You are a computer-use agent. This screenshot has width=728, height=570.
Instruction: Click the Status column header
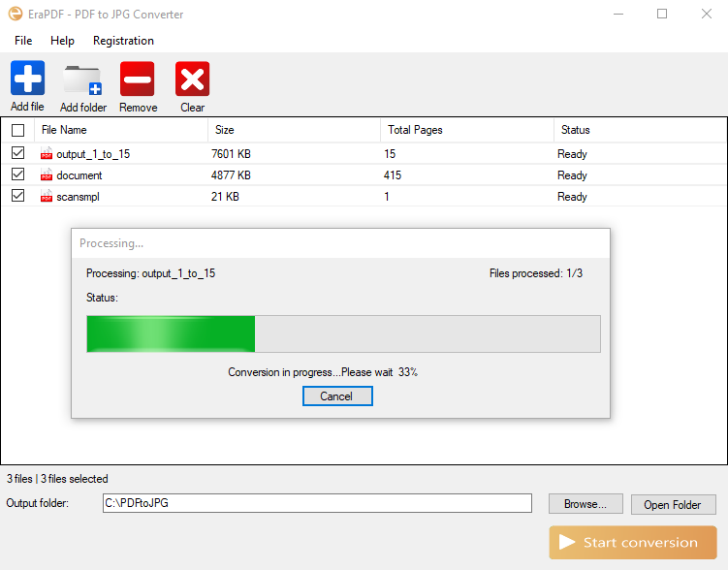click(x=640, y=130)
